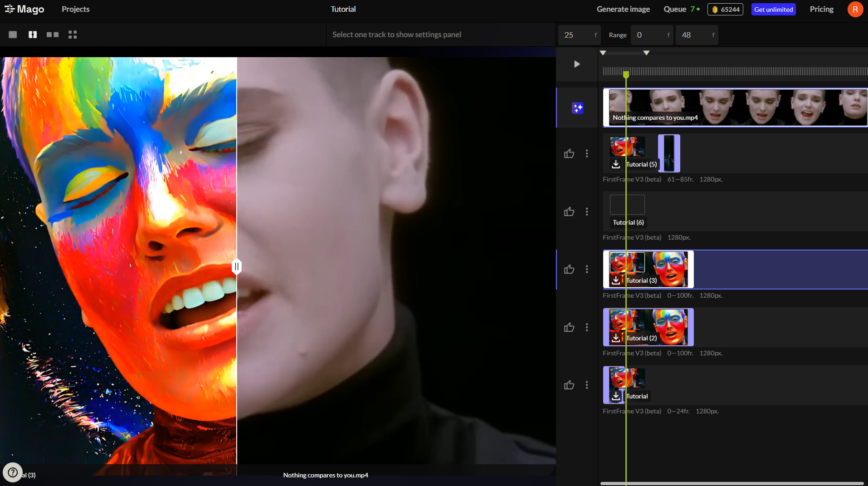
Task: Select split compare view layout icon
Action: pos(33,34)
